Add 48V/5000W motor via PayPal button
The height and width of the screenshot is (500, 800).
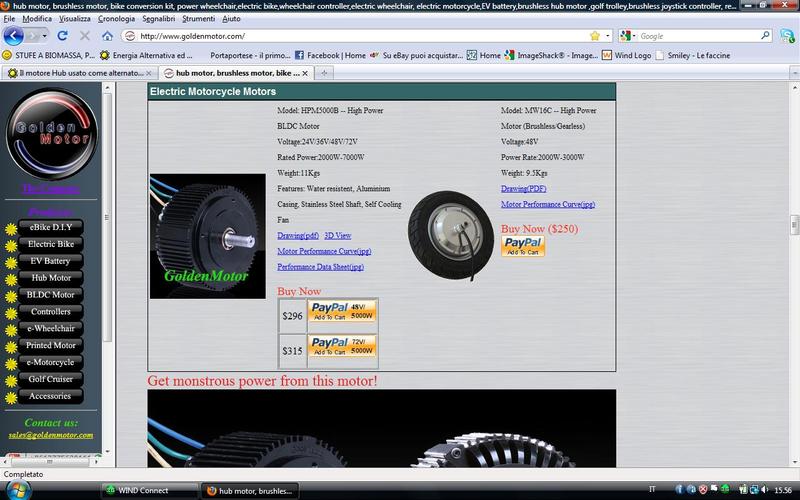[342, 311]
